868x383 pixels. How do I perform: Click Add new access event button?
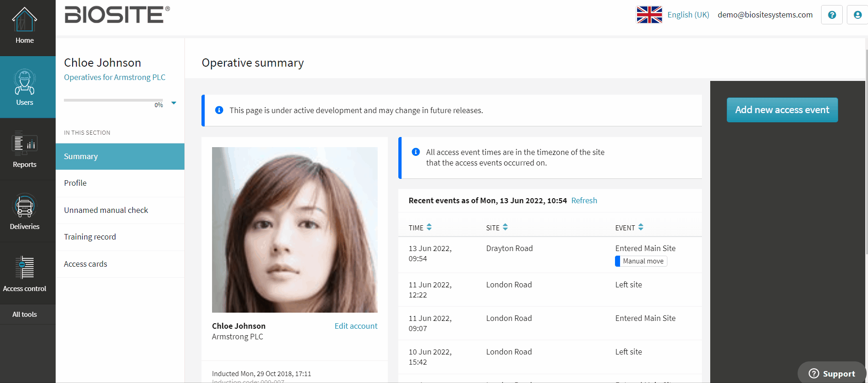point(782,110)
